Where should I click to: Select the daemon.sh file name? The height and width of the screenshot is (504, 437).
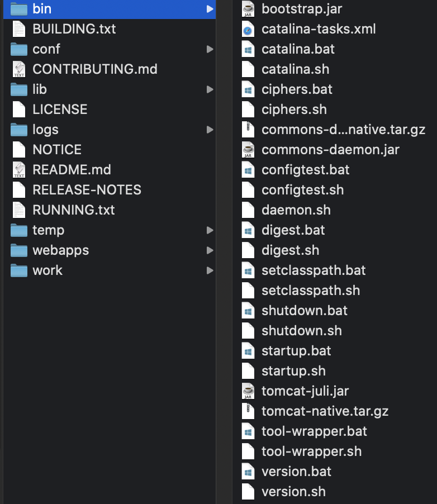[296, 210]
